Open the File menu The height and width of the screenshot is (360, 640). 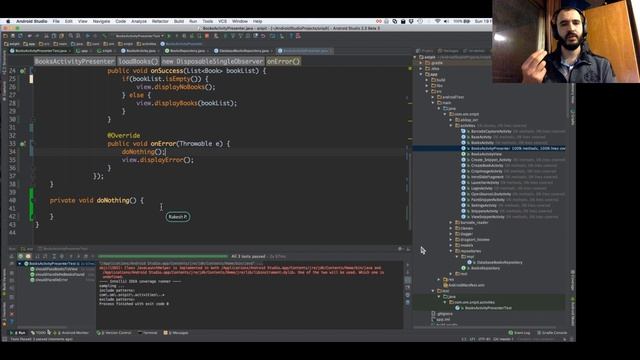56,21
